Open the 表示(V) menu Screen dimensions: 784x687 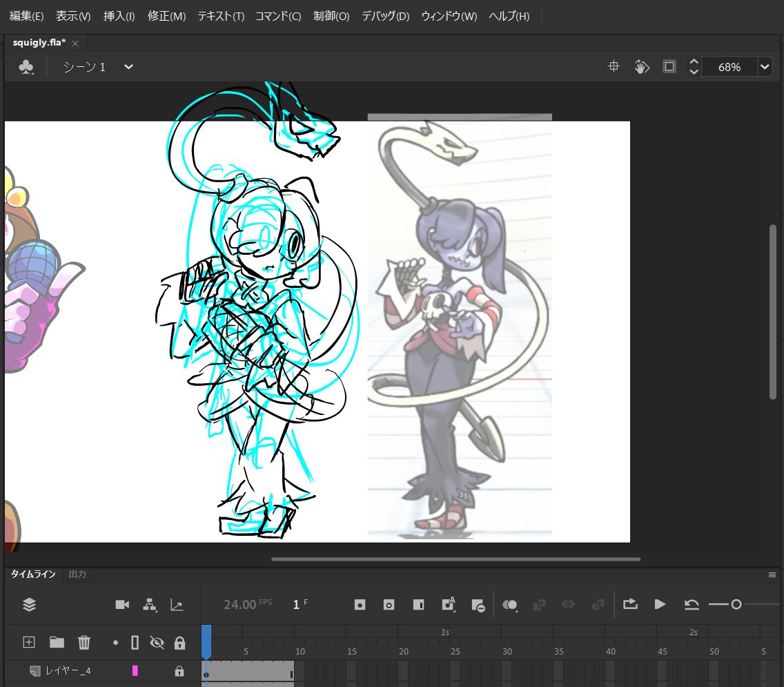73,16
